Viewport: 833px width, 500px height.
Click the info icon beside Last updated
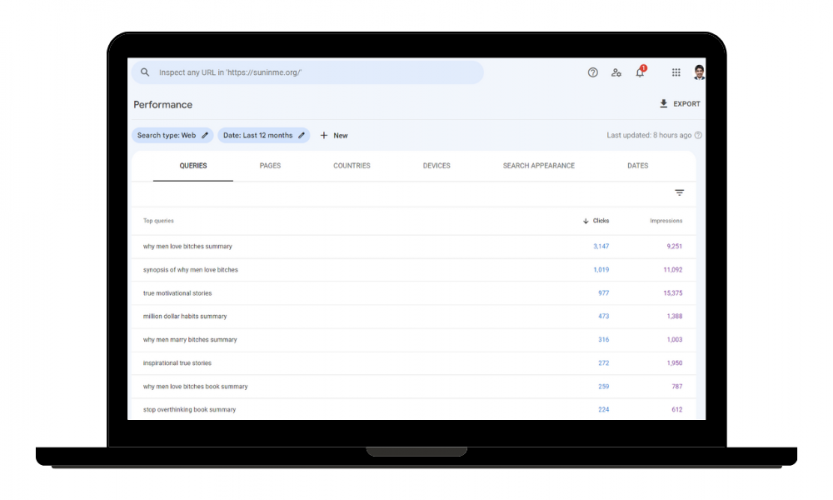point(698,135)
